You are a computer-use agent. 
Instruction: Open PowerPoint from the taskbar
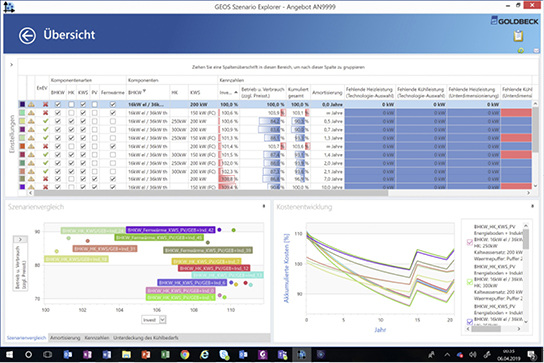pyautogui.click(x=146, y=355)
